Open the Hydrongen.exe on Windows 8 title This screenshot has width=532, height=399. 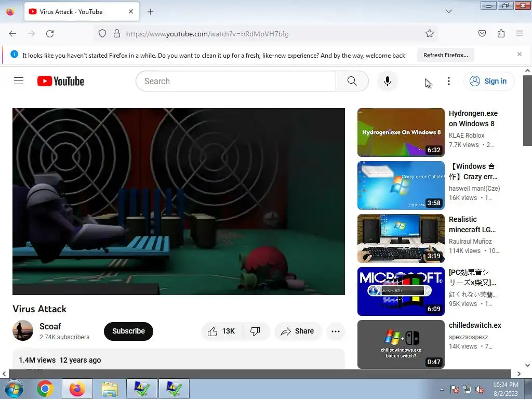[x=473, y=118]
